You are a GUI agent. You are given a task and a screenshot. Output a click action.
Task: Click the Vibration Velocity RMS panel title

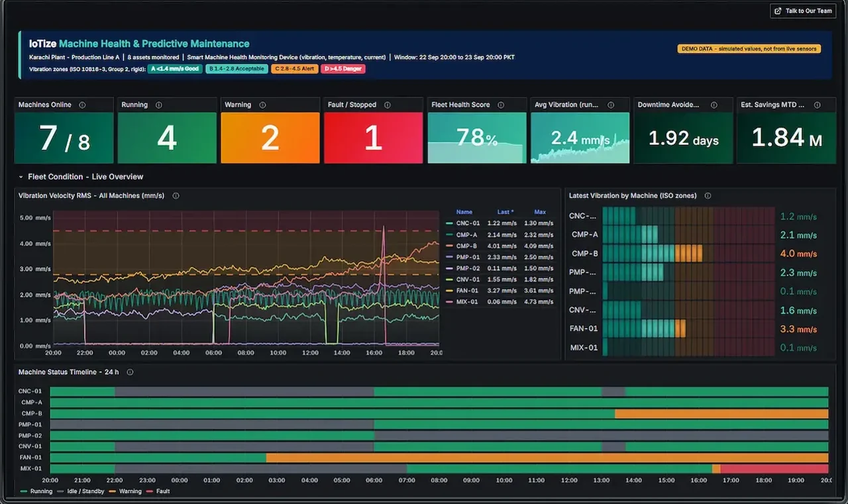coord(91,195)
